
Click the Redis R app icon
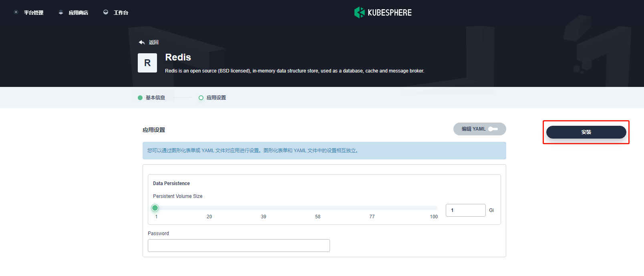147,63
